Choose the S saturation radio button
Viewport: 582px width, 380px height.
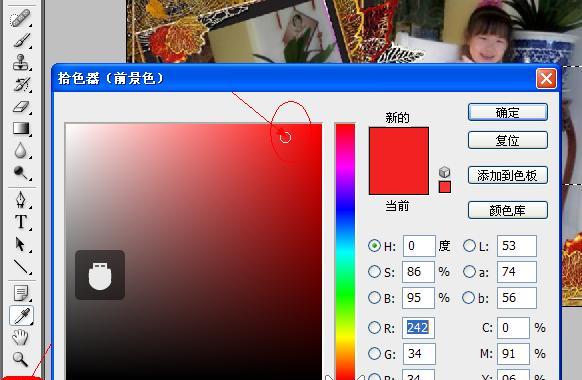coord(374,271)
